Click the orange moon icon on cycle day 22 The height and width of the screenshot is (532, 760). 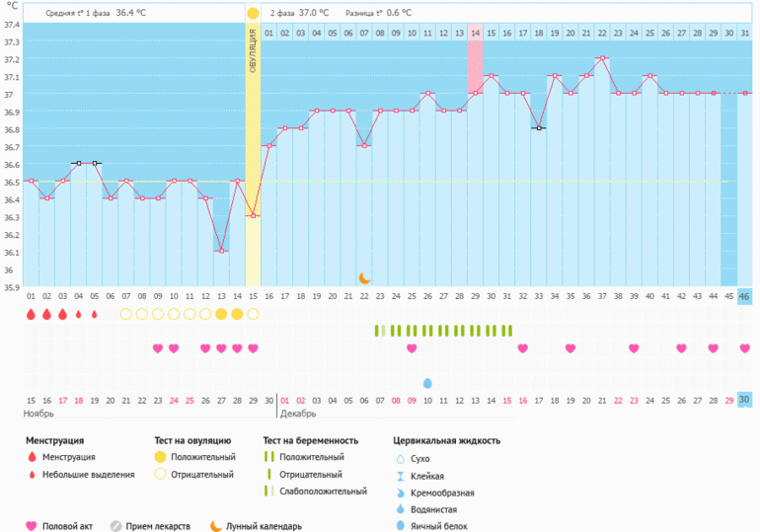click(364, 278)
